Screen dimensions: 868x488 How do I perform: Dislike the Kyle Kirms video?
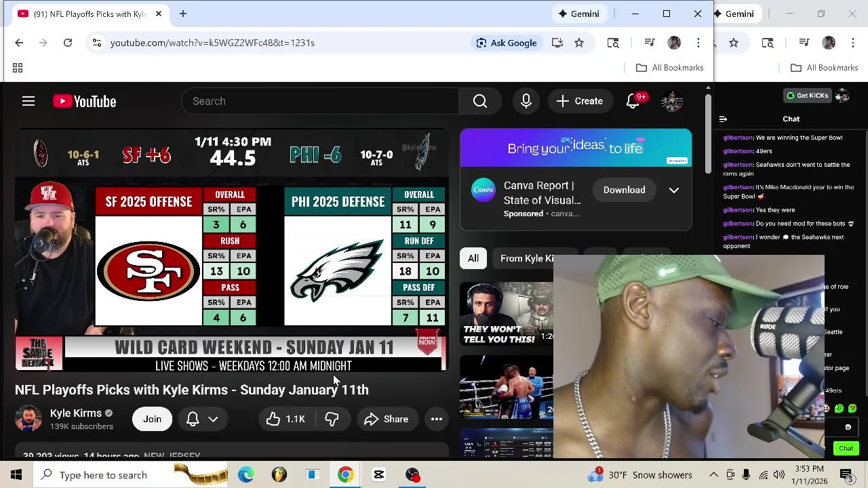[332, 419]
